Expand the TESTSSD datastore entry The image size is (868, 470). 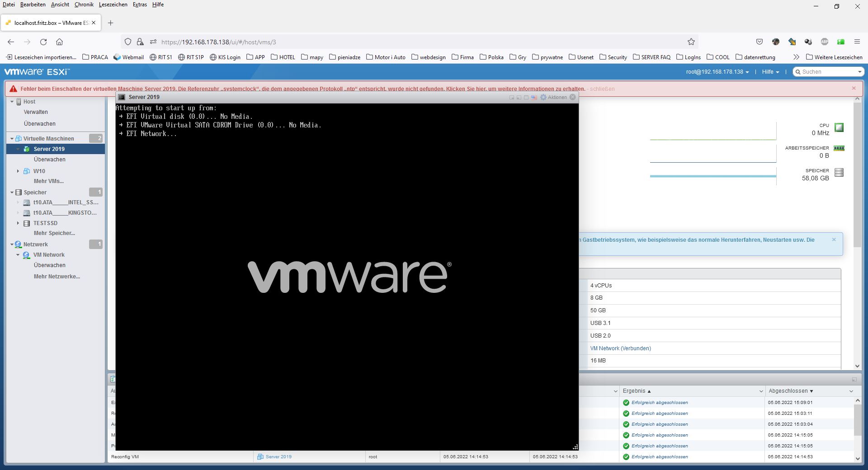[18, 223]
